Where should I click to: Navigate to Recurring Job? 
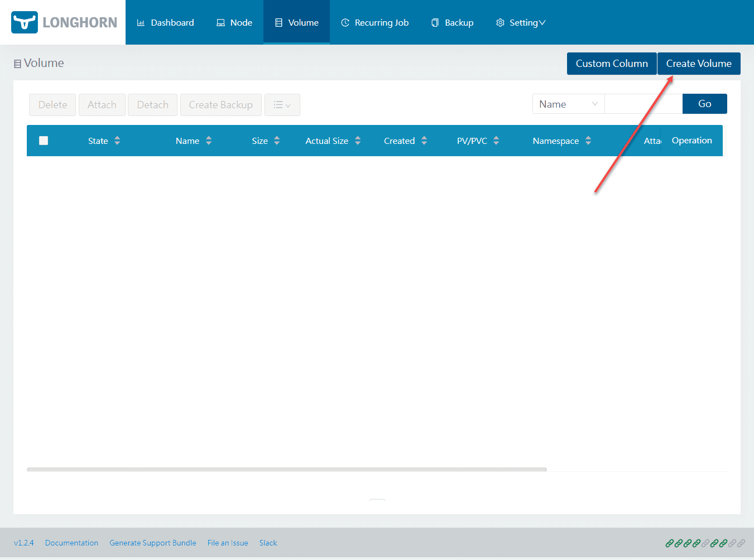pyautogui.click(x=375, y=22)
